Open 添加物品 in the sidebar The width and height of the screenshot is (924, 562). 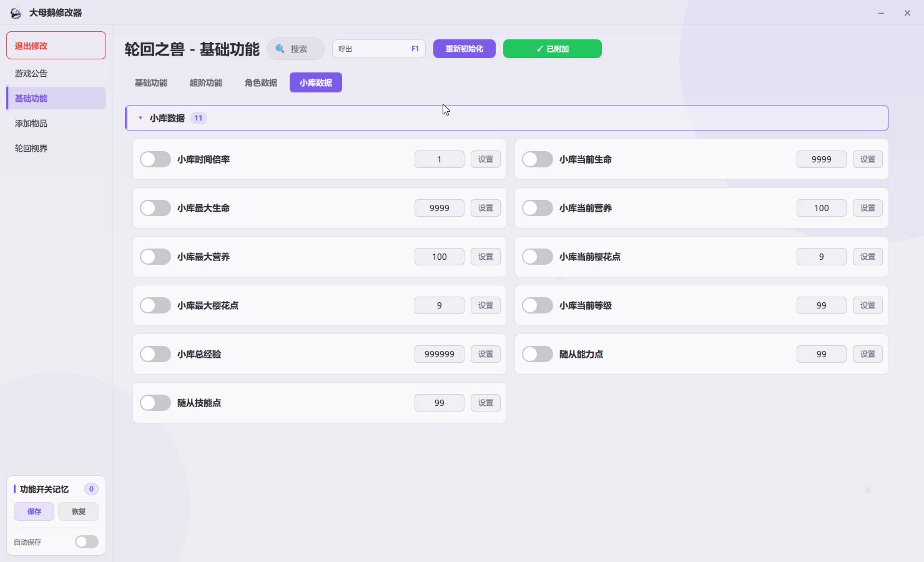coord(56,123)
